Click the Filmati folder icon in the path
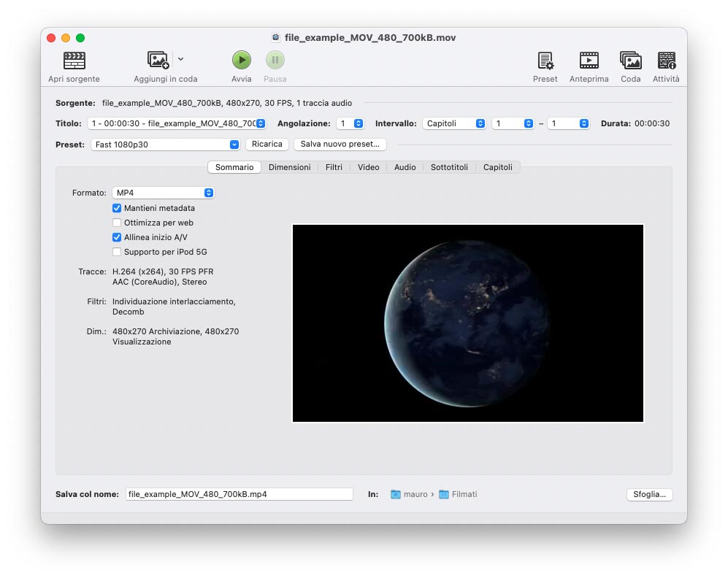The height and width of the screenshot is (578, 728). 444,494
